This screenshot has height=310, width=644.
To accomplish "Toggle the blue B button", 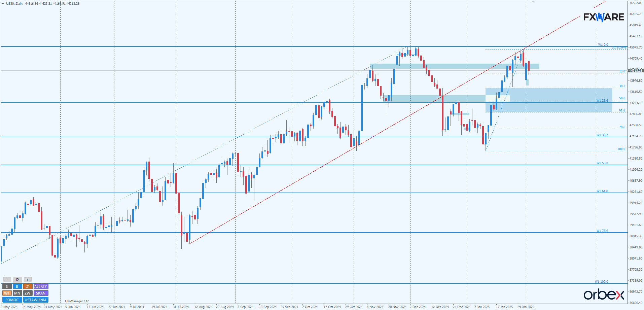I will [17, 286].
